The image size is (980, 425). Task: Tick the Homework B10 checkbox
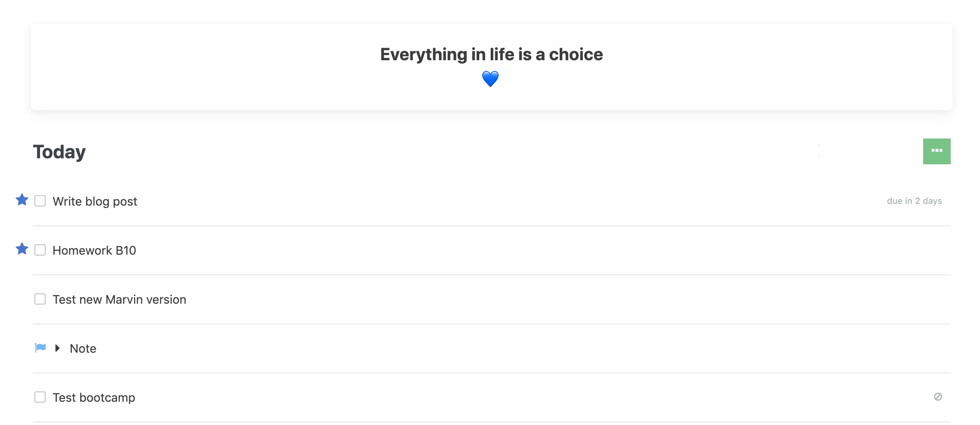click(x=40, y=250)
